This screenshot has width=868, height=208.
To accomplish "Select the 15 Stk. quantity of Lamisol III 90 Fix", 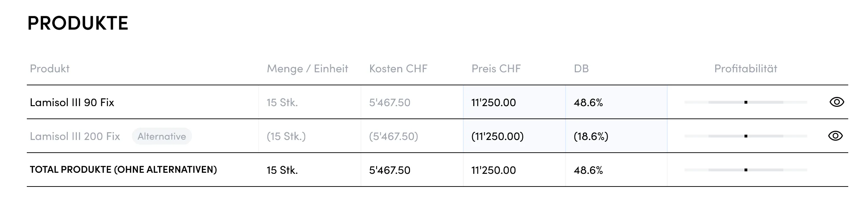I will pyautogui.click(x=282, y=103).
